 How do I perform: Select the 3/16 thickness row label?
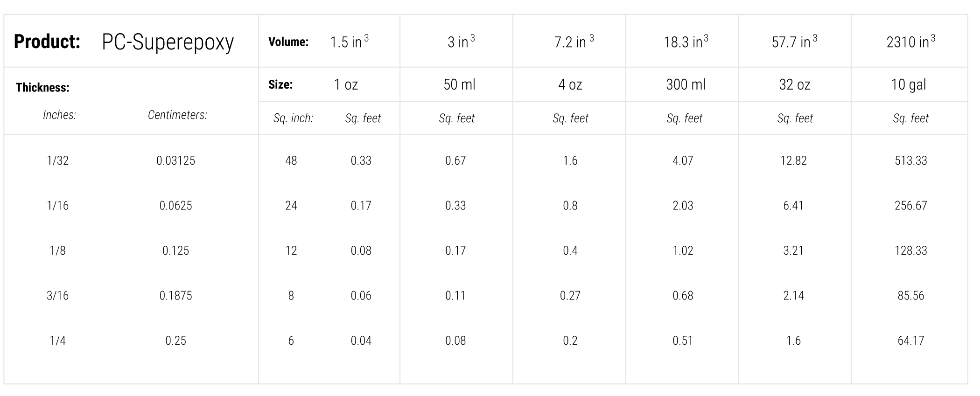click(57, 295)
